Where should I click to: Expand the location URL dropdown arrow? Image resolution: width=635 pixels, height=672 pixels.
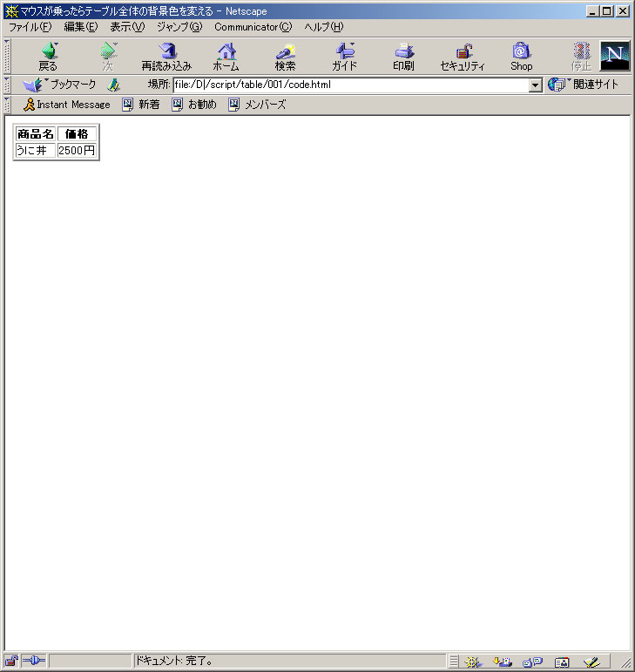point(535,85)
